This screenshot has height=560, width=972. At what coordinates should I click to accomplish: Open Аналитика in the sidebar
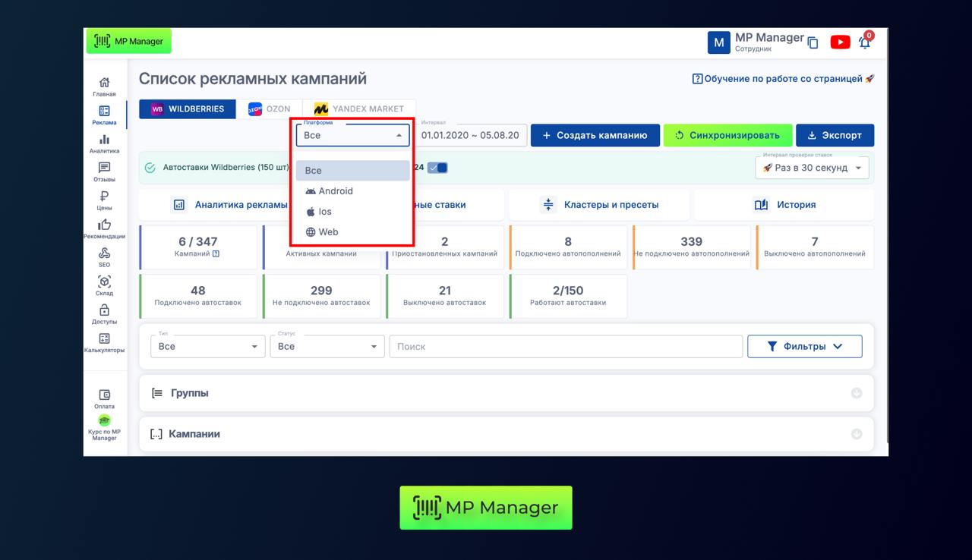[104, 143]
